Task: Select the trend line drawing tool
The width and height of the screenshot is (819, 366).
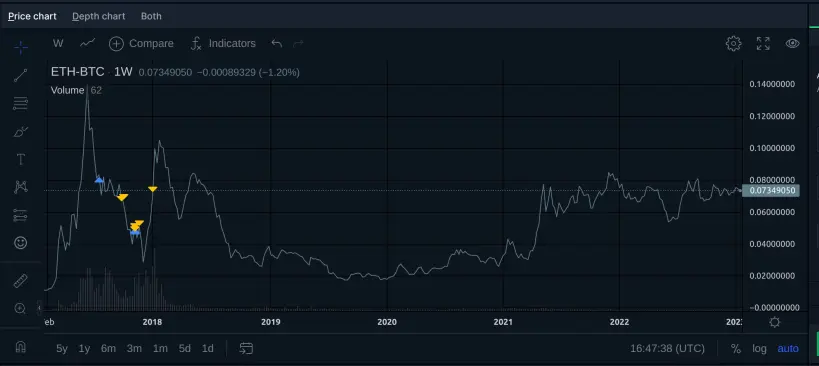Action: (21, 75)
